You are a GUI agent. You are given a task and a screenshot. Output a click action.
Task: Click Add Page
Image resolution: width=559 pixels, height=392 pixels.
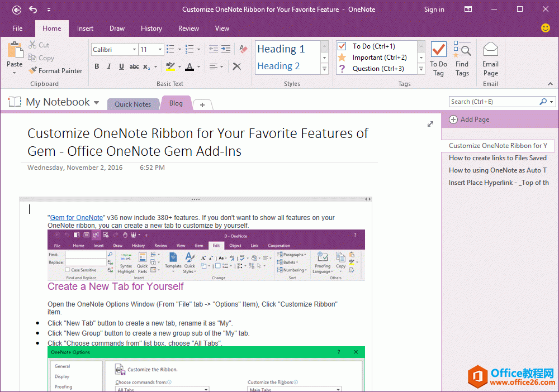469,119
